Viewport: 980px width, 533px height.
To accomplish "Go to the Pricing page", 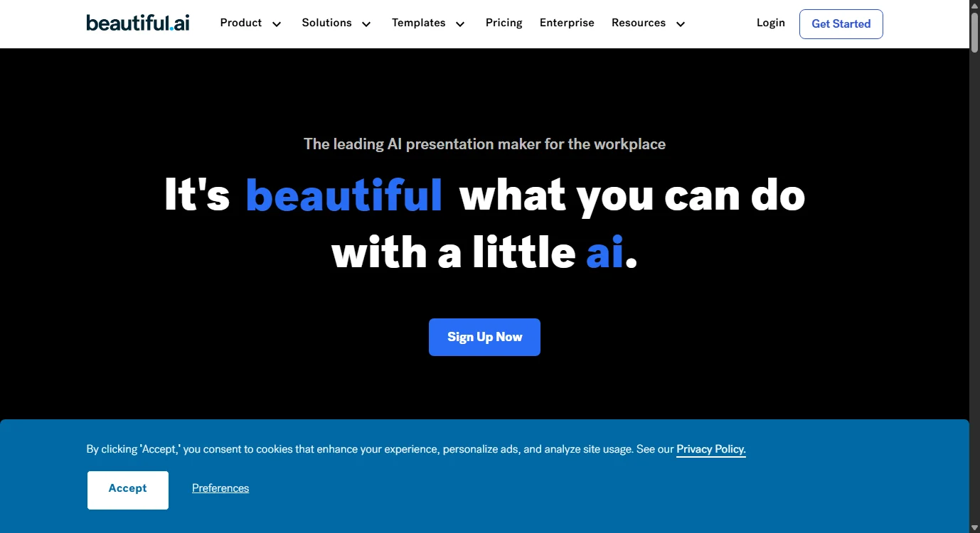I will [x=504, y=23].
